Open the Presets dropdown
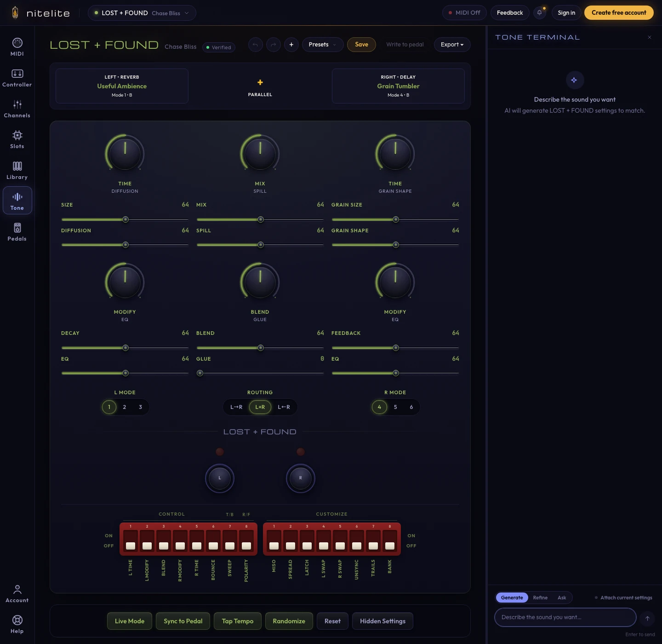The image size is (662, 644). [x=323, y=45]
